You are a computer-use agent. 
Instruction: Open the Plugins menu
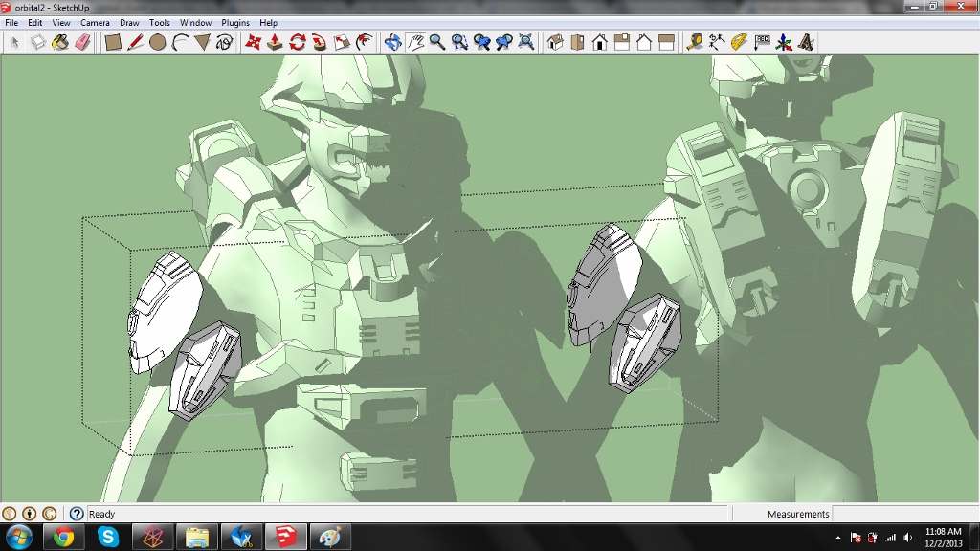[235, 23]
